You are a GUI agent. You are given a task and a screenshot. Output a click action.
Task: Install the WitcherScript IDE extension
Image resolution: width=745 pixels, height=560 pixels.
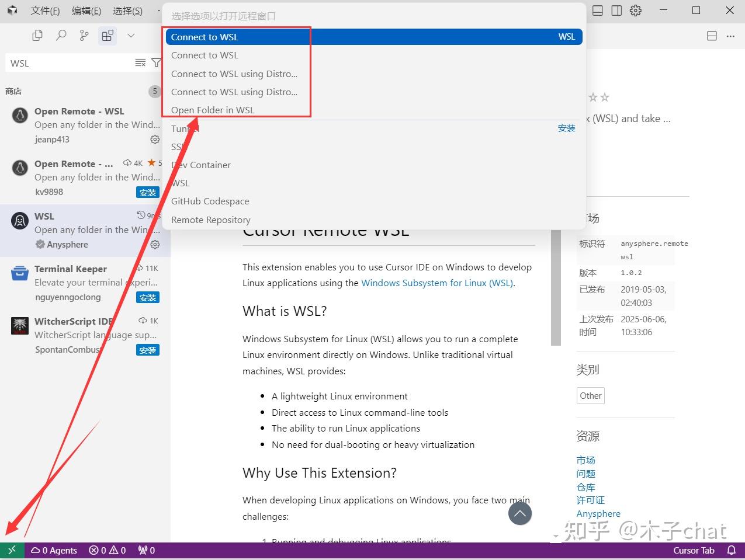(x=148, y=350)
